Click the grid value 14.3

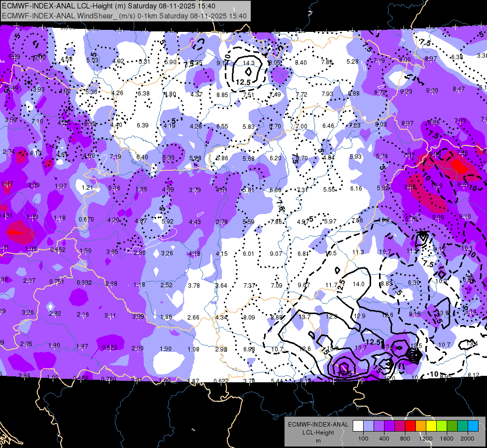pos(248,63)
